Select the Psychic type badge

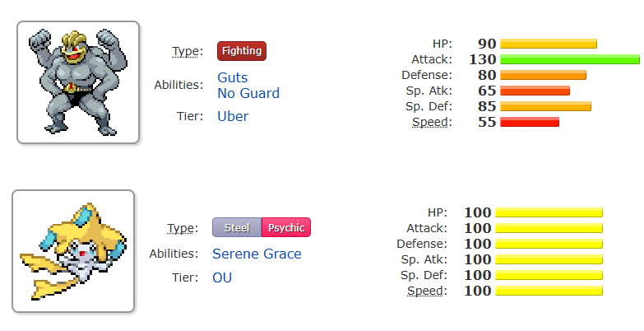[x=286, y=227]
